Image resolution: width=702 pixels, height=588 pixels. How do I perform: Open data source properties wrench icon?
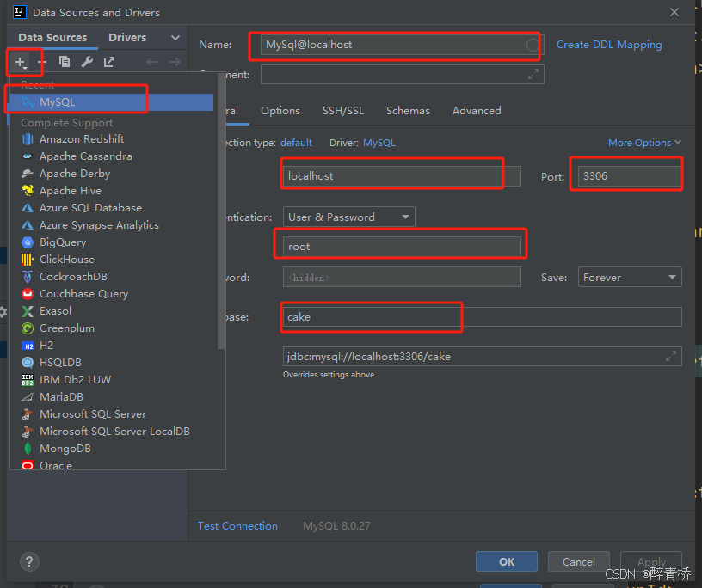87,62
